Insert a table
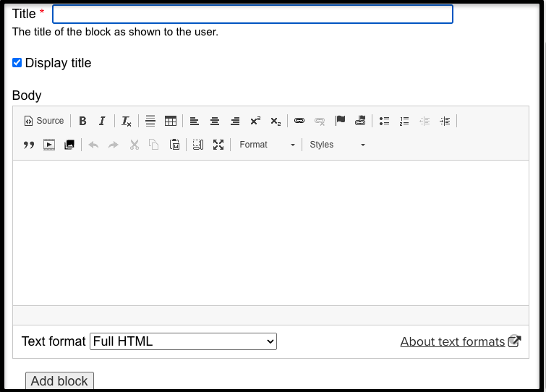The image size is (546, 392). 171,121
